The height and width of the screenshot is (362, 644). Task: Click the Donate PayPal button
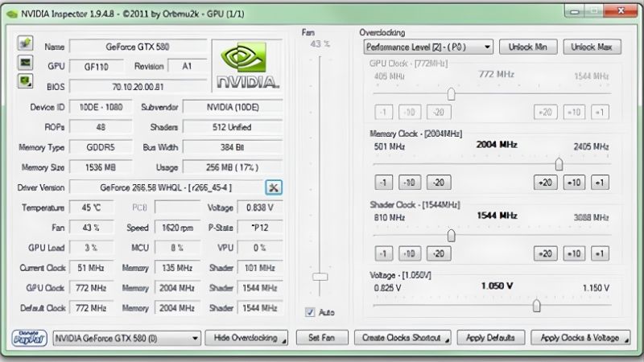(29, 338)
